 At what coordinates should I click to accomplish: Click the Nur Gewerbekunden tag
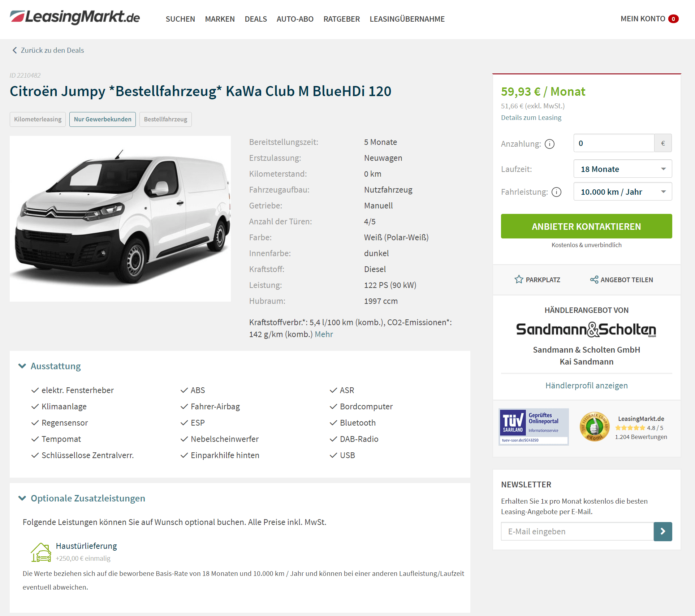pos(103,119)
